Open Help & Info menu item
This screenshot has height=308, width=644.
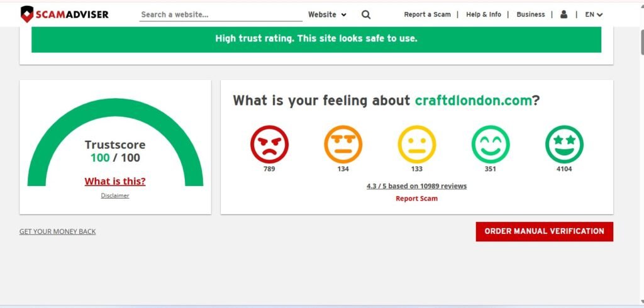click(x=484, y=14)
